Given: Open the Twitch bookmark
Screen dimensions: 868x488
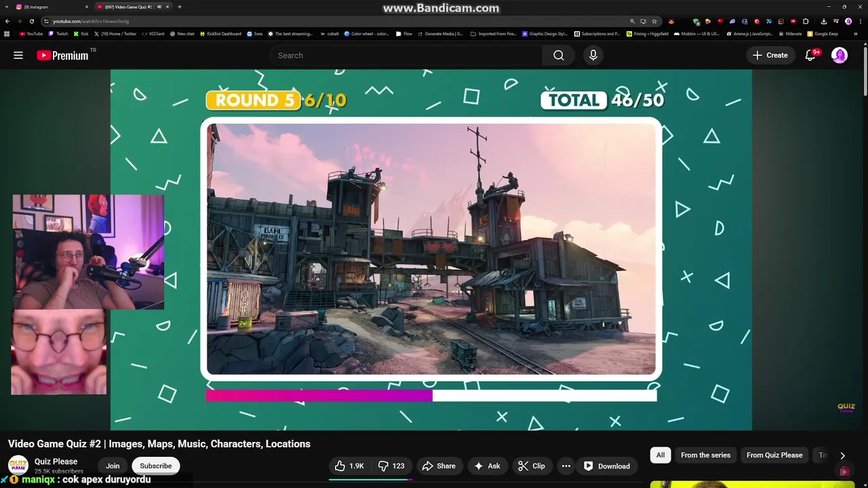Looking at the screenshot, I should (58, 33).
